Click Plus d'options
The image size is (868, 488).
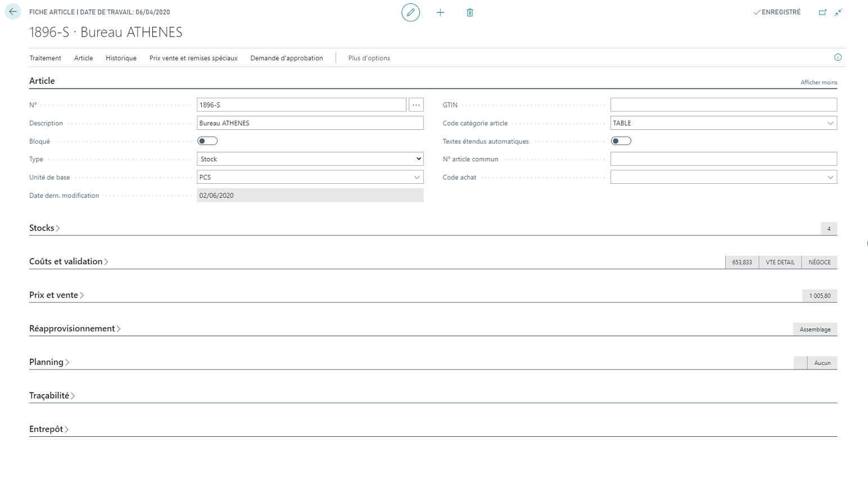369,58
